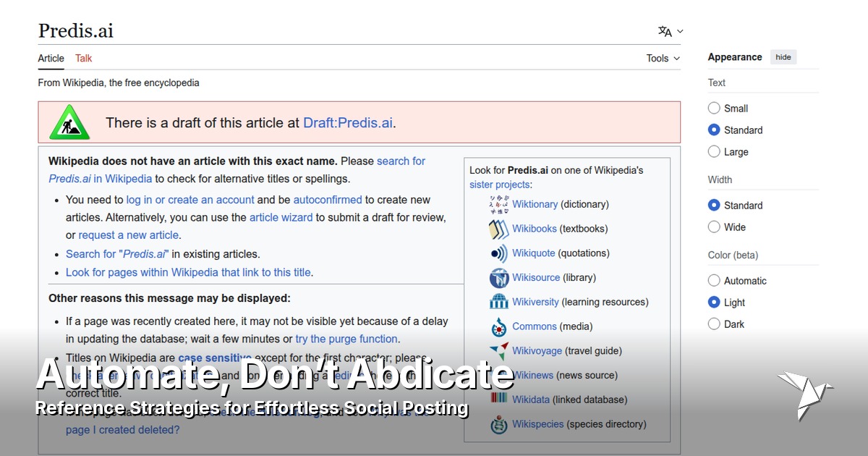Viewport: 868px width, 456px height.
Task: Click 'Look for pages within Wikipedia' link
Action: click(189, 273)
